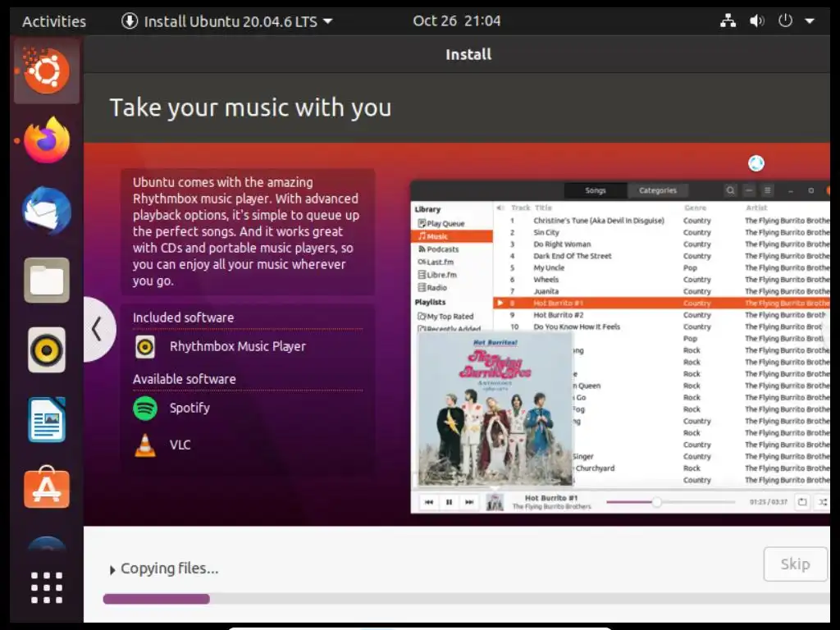Screen dimensions: 840x630
Task: Click the song Do You Know How It Feels
Action: 662,326
